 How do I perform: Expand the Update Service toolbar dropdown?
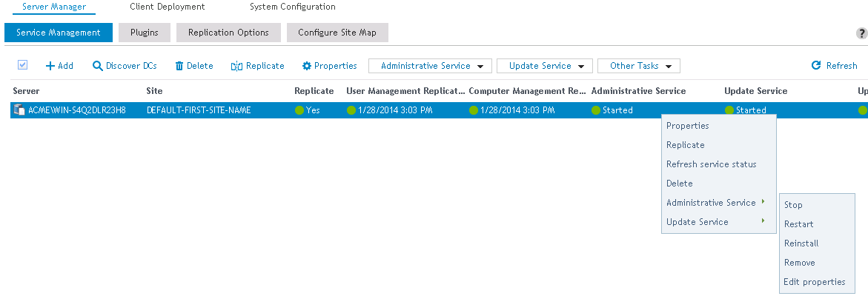[x=545, y=66]
